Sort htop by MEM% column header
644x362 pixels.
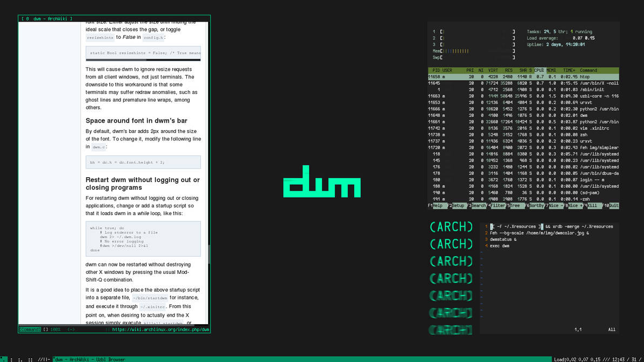pos(551,70)
